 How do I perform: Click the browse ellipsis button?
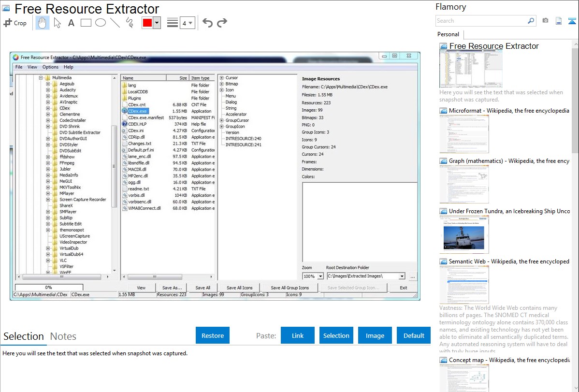click(x=412, y=276)
